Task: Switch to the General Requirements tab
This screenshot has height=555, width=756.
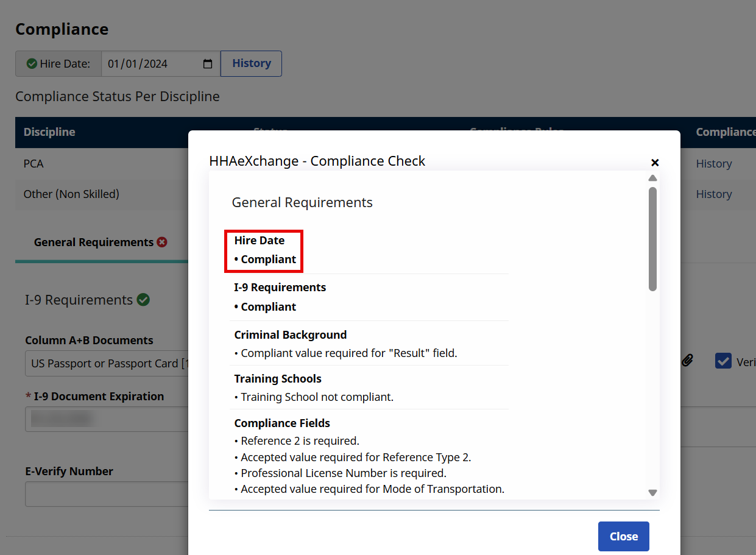Action: pyautogui.click(x=94, y=242)
